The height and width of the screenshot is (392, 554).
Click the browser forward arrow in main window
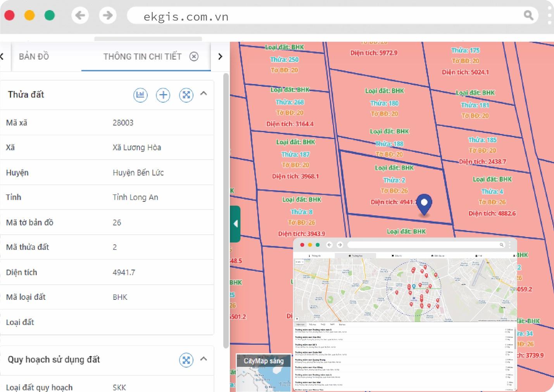[x=108, y=15]
